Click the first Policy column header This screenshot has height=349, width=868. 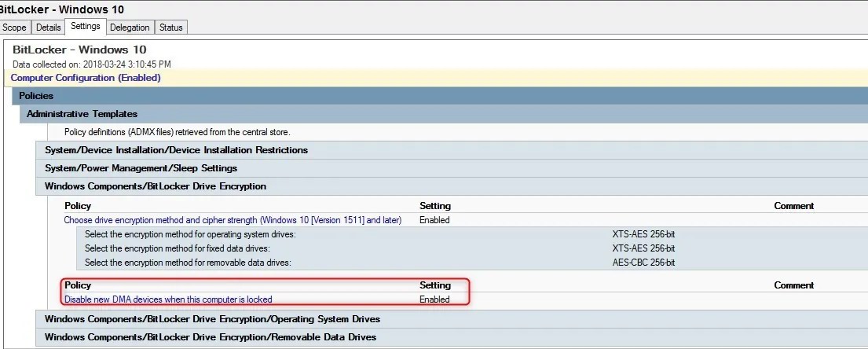point(78,206)
